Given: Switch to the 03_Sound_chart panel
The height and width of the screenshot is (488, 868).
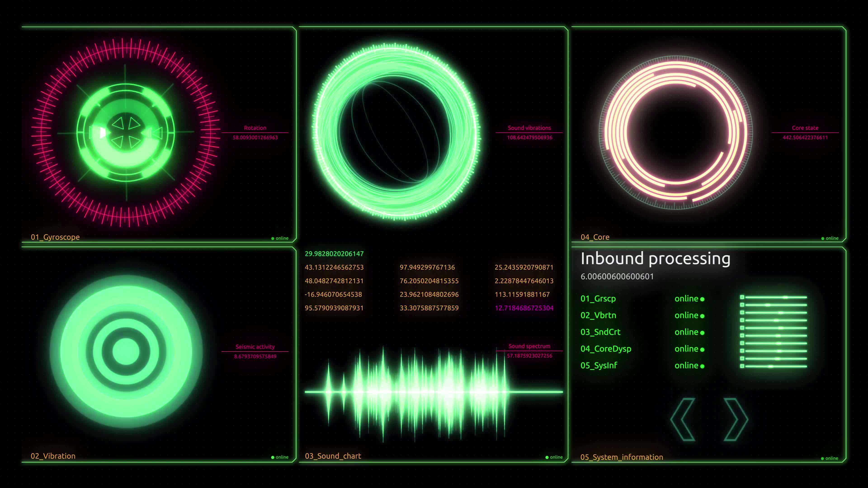Looking at the screenshot, I should (x=333, y=456).
